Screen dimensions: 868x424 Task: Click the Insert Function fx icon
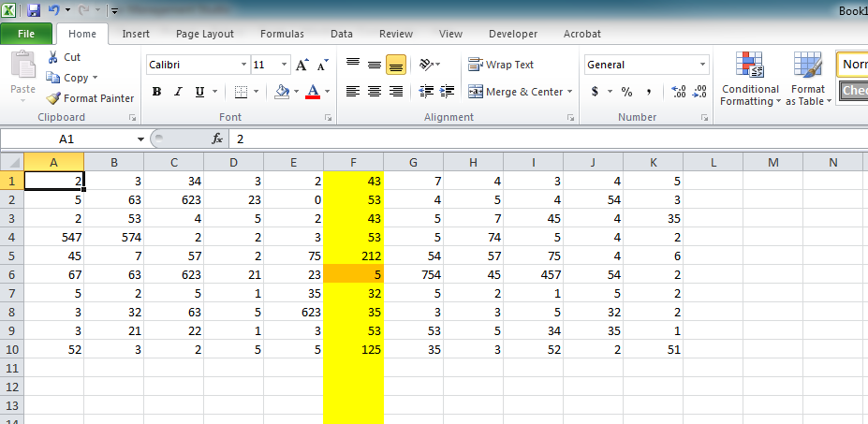point(217,139)
